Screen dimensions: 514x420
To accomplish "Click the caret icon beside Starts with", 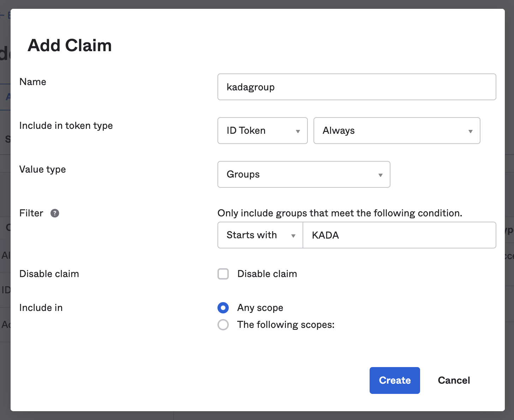I will click(x=293, y=236).
